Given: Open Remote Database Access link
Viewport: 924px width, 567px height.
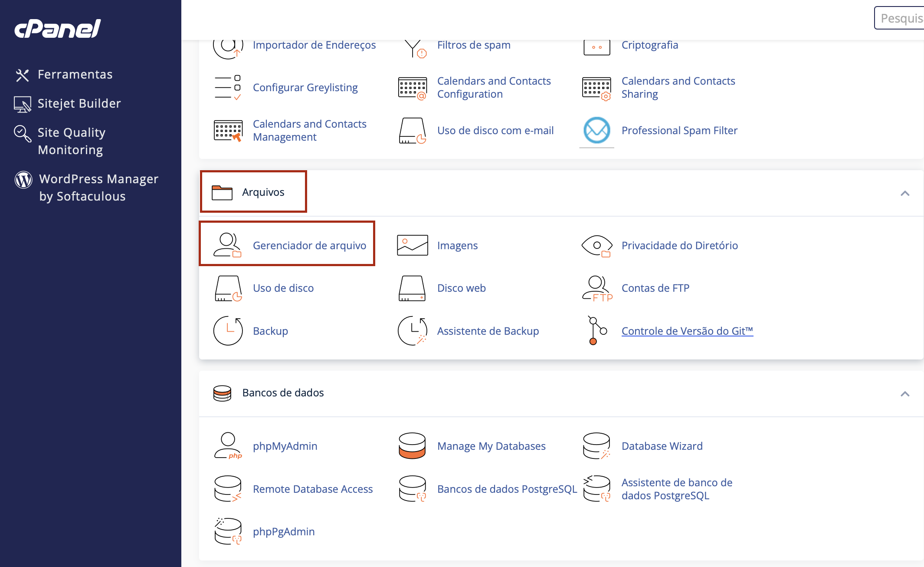Looking at the screenshot, I should click(x=313, y=489).
